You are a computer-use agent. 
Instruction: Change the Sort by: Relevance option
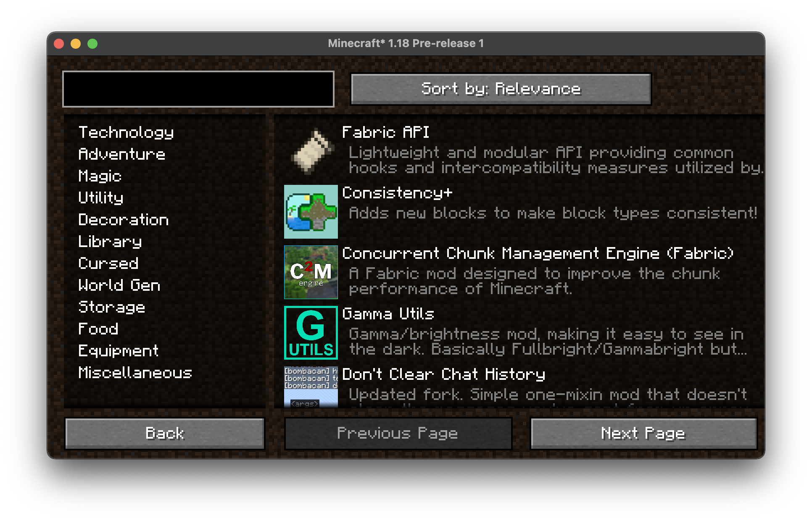click(x=501, y=89)
